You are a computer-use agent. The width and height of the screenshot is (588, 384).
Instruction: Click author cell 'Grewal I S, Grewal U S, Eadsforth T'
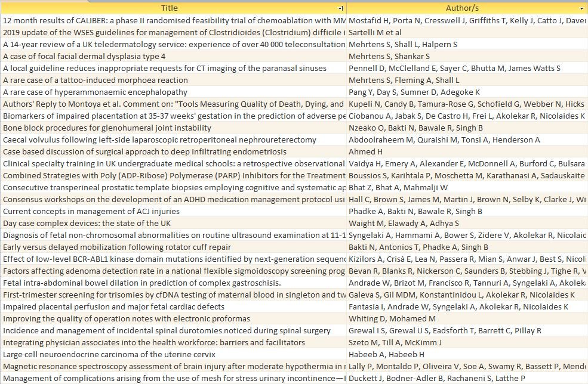pyautogui.click(x=467, y=331)
